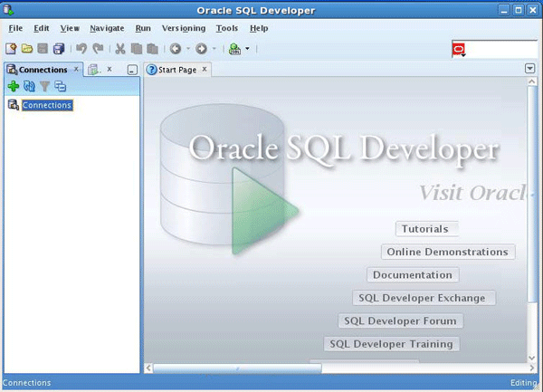Click the scroll right arrow on the Start Page
The image size is (543, 392).
point(532,368)
